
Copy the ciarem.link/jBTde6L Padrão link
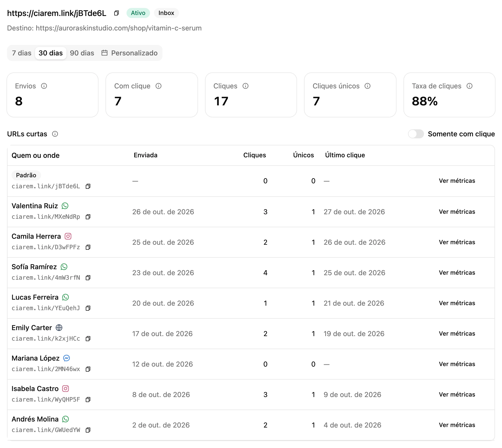point(88,186)
